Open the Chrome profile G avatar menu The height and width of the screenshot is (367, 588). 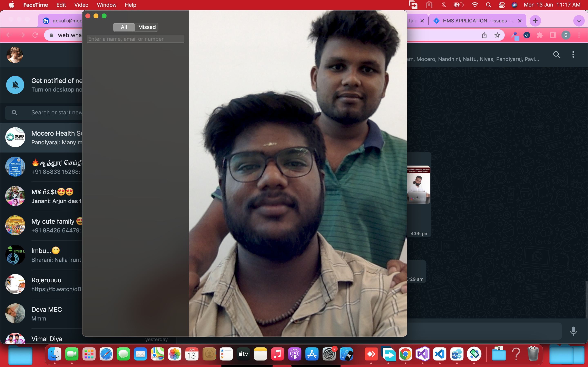coord(566,35)
